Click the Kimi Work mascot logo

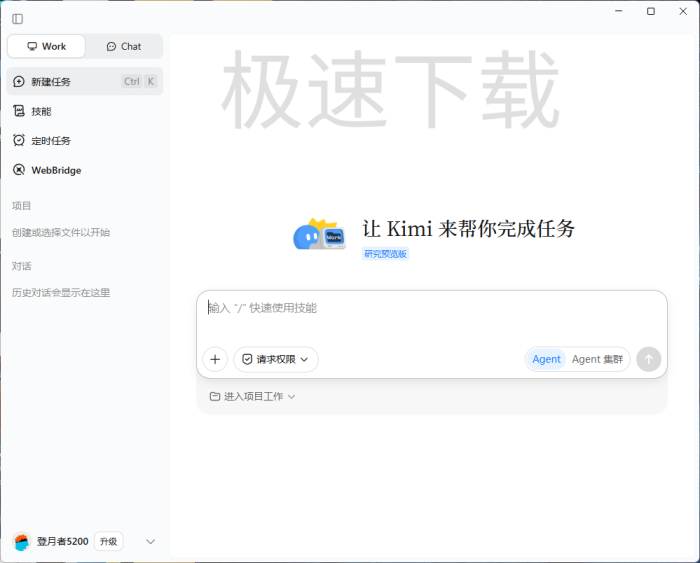point(320,234)
